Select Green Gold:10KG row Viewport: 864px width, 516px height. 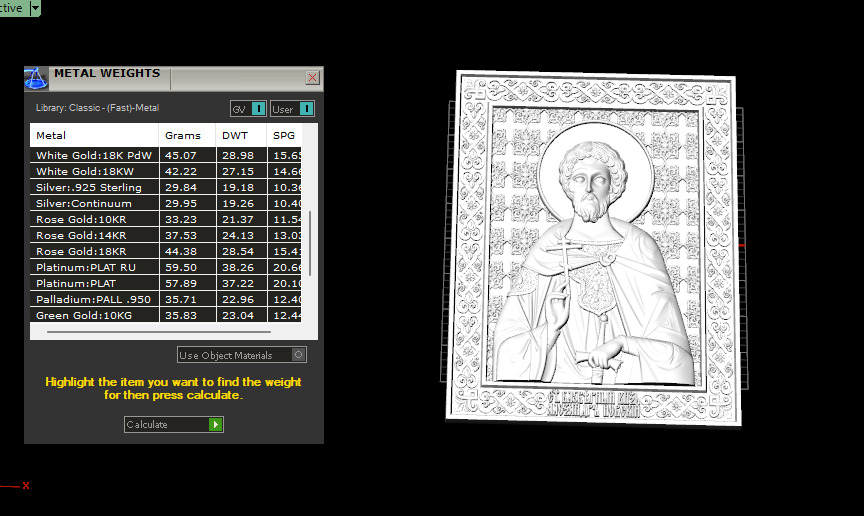[166, 315]
